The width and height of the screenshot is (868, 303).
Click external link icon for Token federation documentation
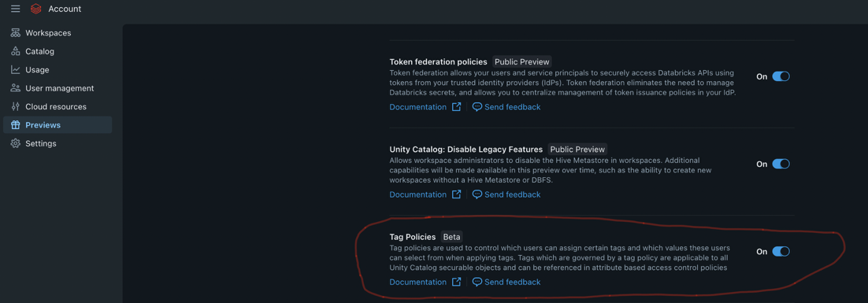pyautogui.click(x=456, y=107)
